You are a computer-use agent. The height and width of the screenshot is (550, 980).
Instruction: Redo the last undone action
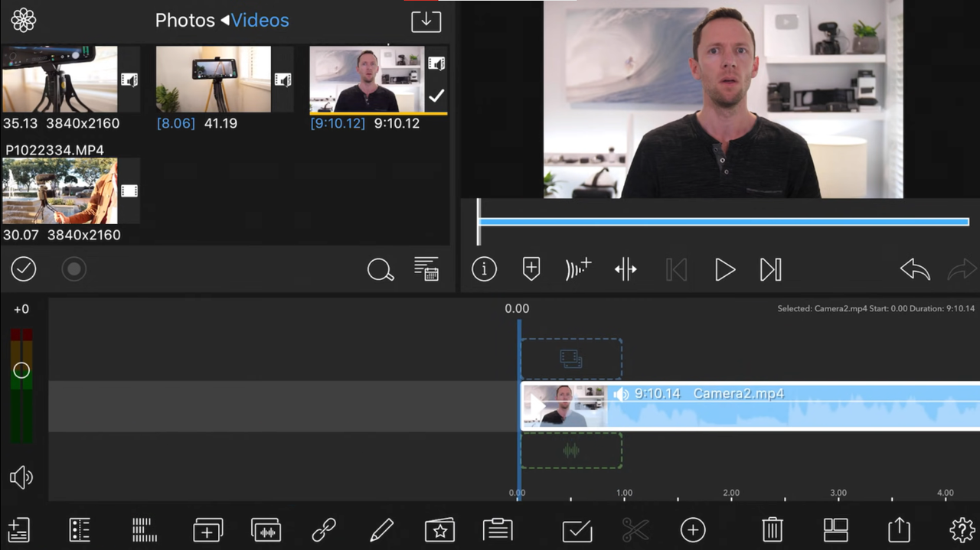pyautogui.click(x=962, y=269)
